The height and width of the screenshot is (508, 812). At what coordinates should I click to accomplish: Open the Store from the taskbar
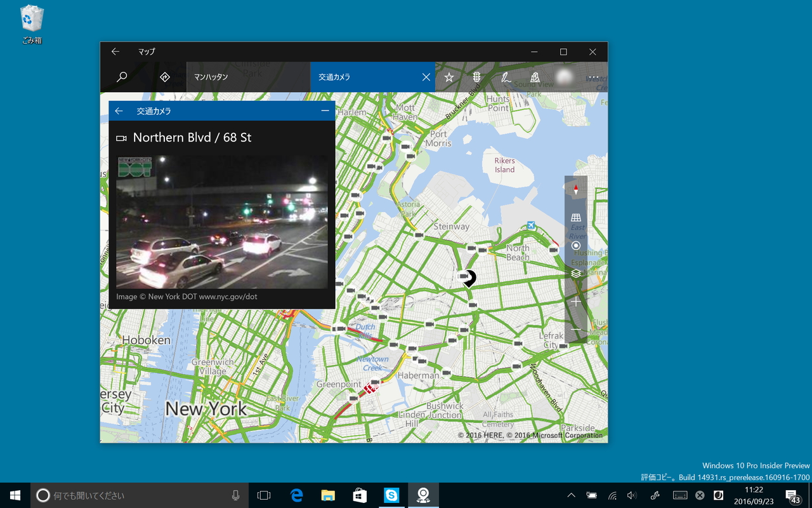pyautogui.click(x=360, y=495)
